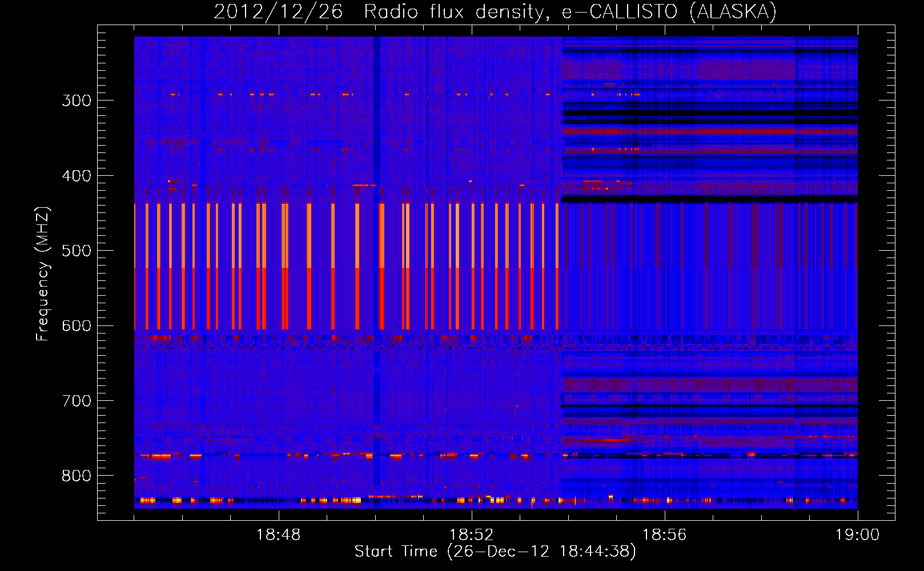Click the 700 frequency tick label
The height and width of the screenshot is (571, 924).
tap(77, 401)
